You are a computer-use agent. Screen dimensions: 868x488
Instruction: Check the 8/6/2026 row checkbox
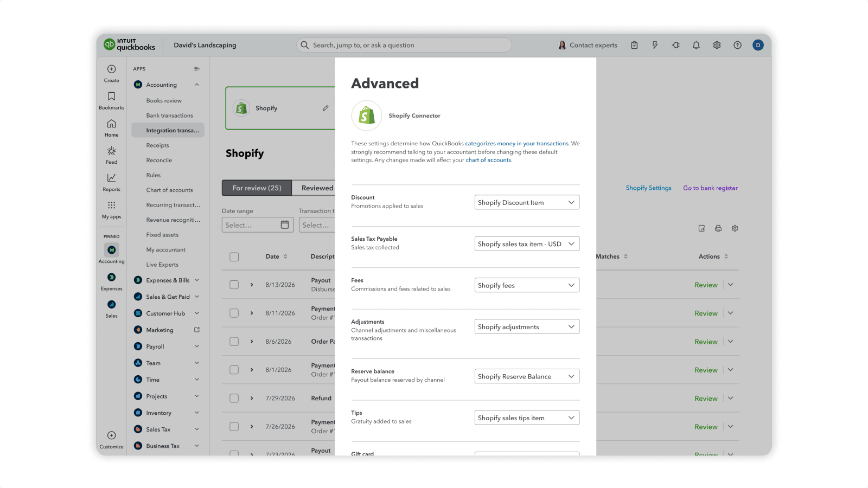234,342
